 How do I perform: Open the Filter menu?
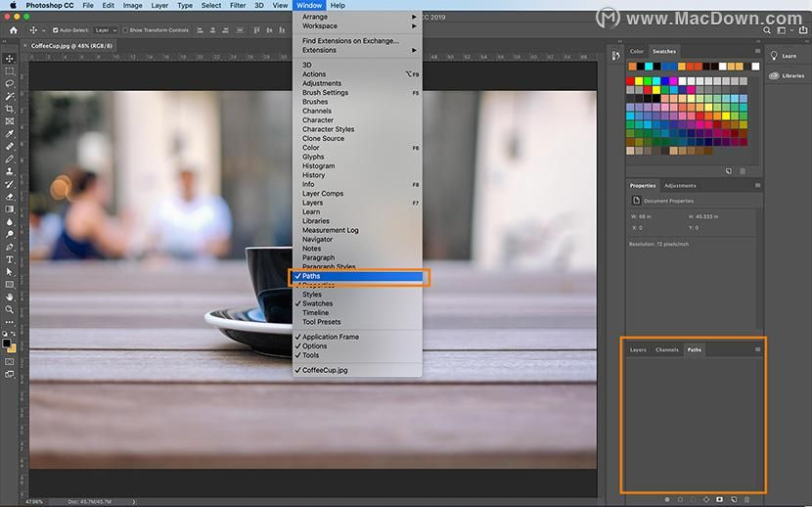click(x=238, y=5)
